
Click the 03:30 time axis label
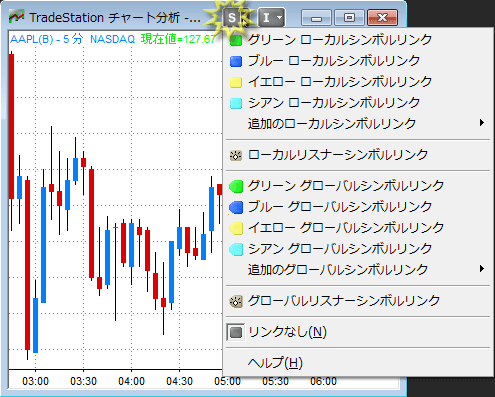tap(83, 381)
